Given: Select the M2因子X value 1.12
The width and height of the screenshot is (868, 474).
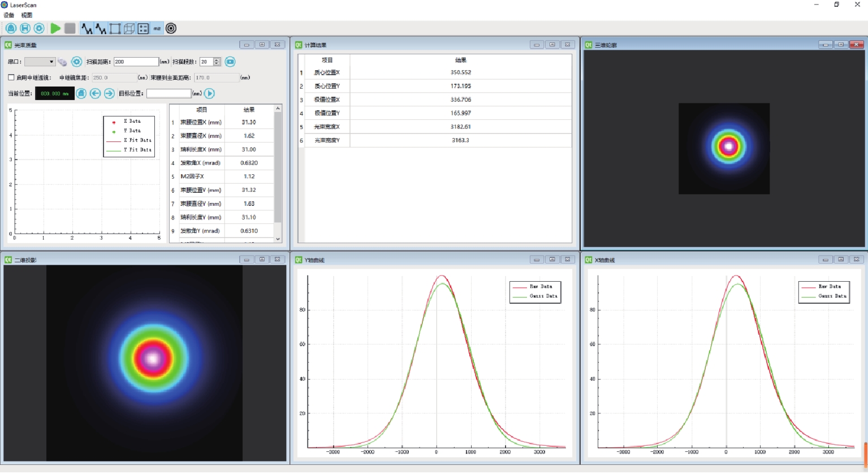Looking at the screenshot, I should click(249, 176).
